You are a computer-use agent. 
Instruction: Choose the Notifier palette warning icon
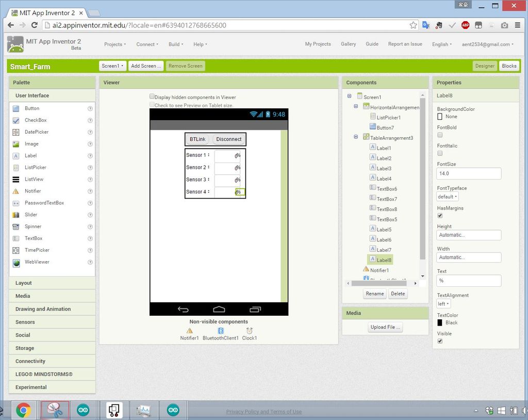(16, 191)
